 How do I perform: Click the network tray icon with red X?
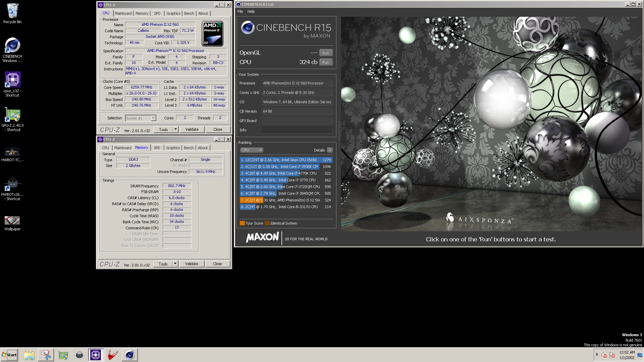point(612,355)
